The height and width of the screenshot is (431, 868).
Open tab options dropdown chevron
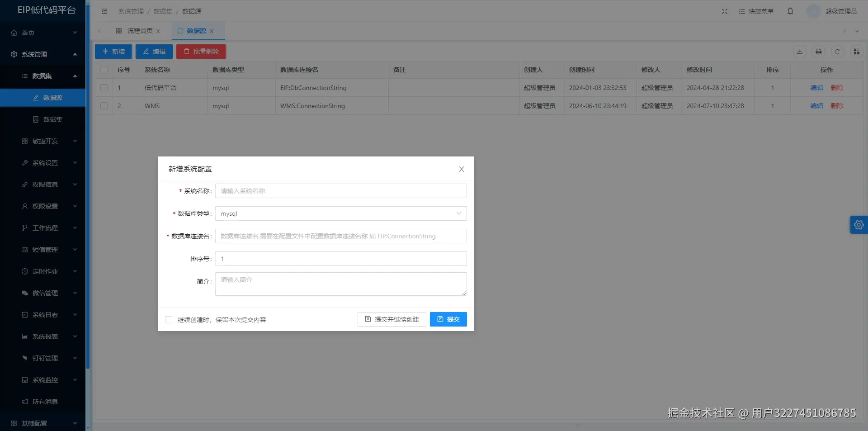click(857, 31)
